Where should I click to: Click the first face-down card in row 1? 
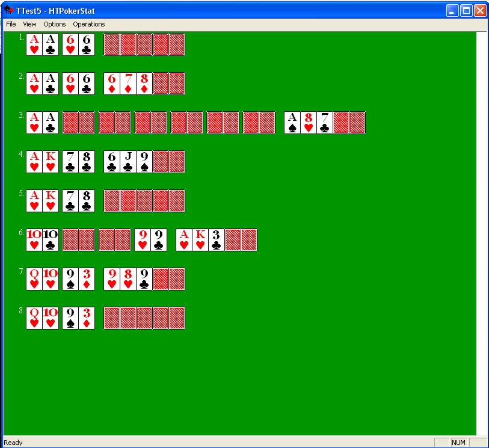(112, 44)
